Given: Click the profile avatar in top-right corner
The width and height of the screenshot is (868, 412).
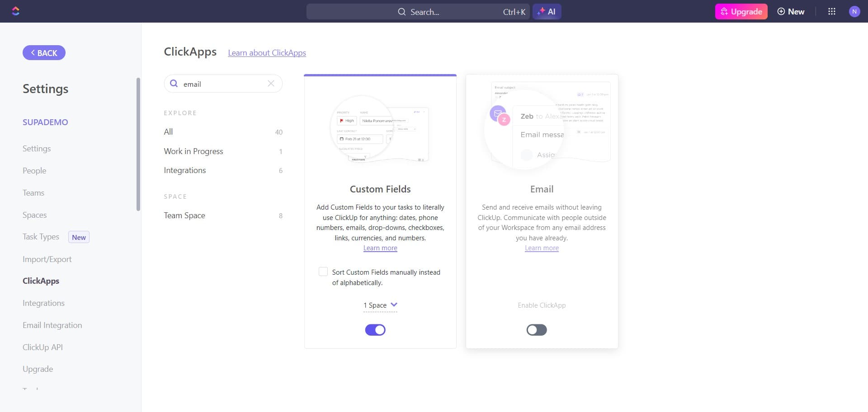Looking at the screenshot, I should coord(854,11).
